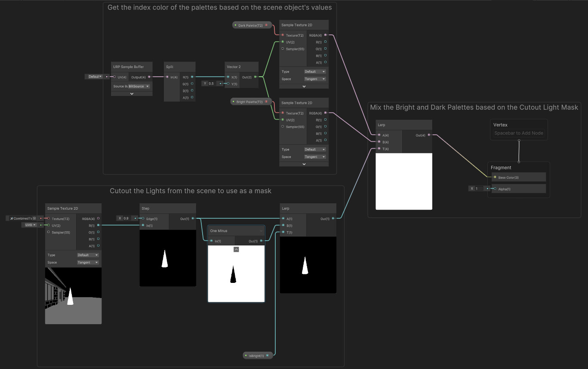This screenshot has width=588, height=369.
Task: Open the Type dropdown on the Bright Palette Sample Texture node
Action: pos(315,149)
